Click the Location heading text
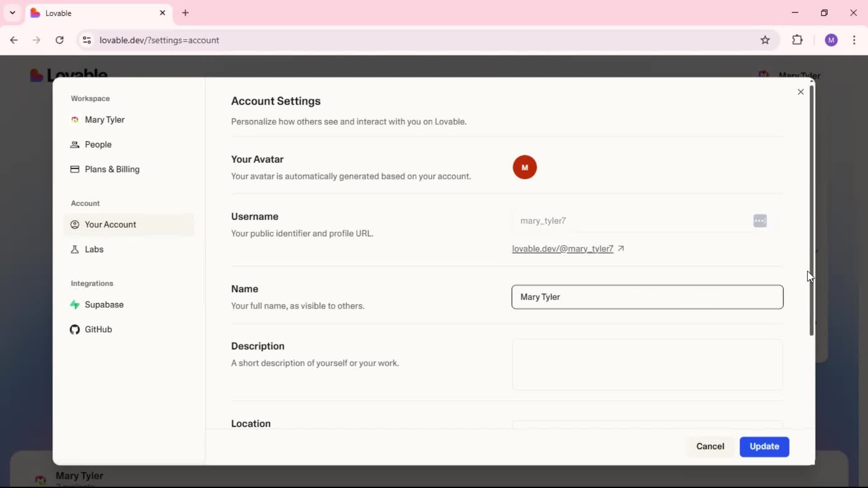The width and height of the screenshot is (868, 488). [251, 423]
